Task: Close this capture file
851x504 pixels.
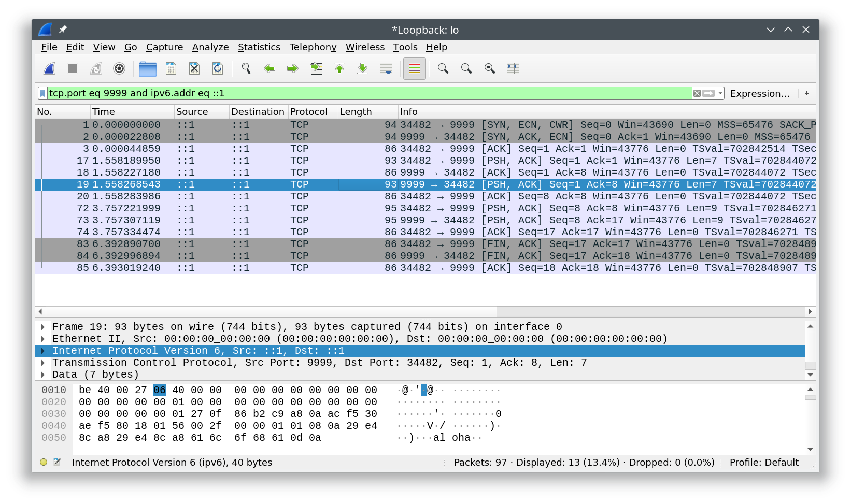Action: pyautogui.click(x=194, y=68)
